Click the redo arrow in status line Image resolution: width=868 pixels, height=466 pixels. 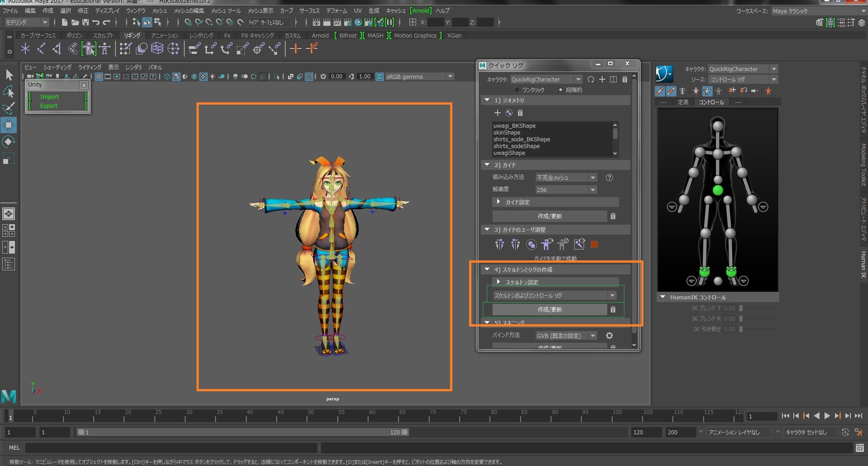click(x=106, y=22)
